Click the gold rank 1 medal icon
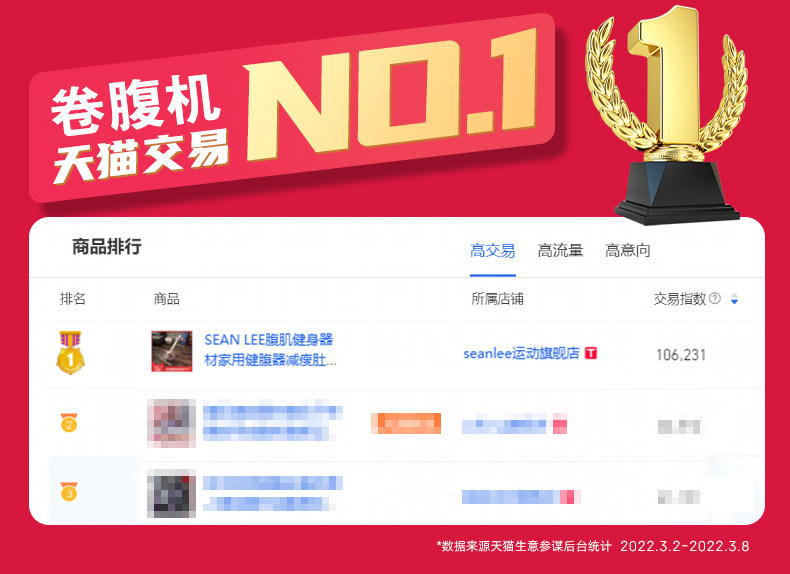 click(x=70, y=352)
